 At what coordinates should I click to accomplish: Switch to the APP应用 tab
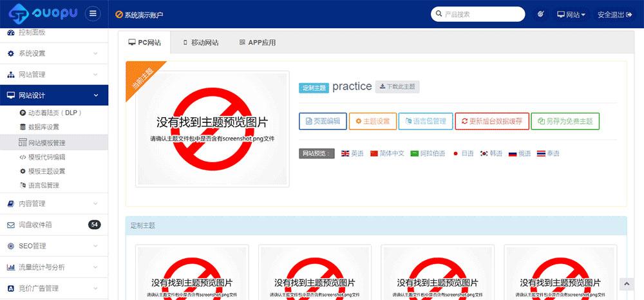pos(257,42)
